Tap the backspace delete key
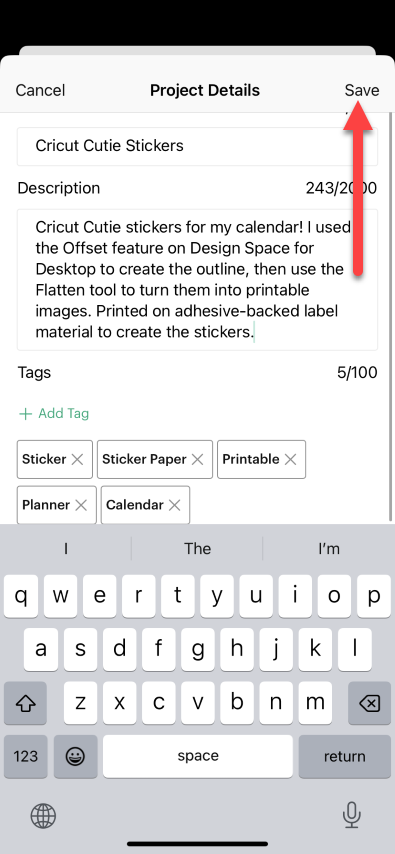This screenshot has height=854, width=395. pos(369,704)
